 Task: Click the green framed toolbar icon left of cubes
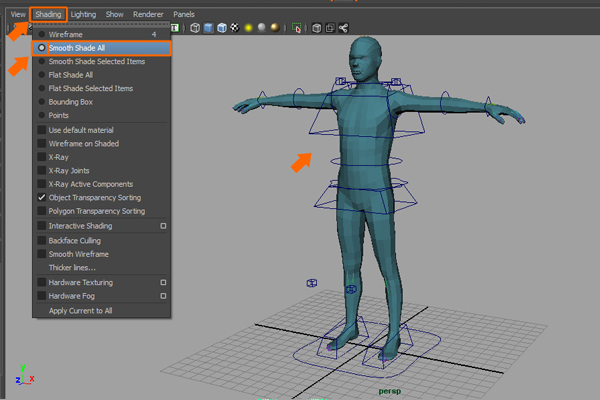174,28
